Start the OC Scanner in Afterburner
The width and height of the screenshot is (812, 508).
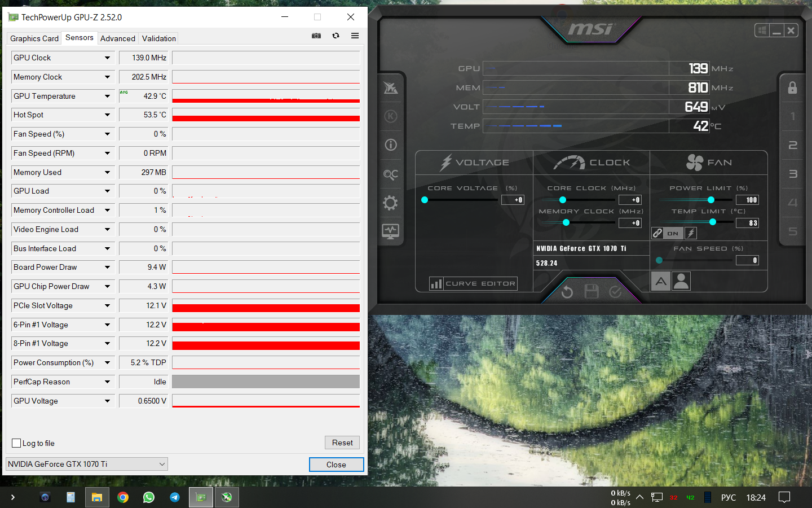pos(391,174)
